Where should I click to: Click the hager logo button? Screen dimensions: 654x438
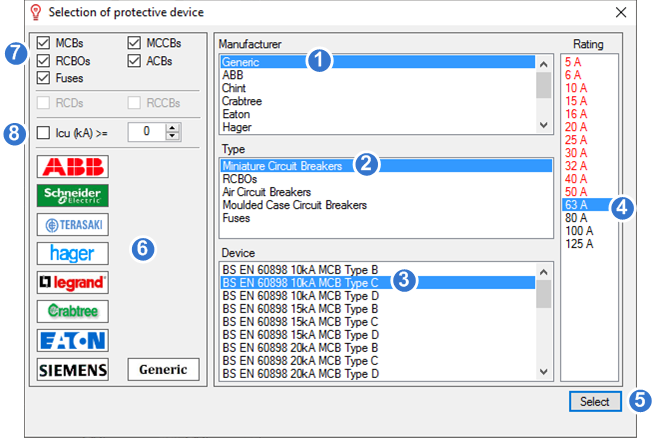(x=73, y=253)
